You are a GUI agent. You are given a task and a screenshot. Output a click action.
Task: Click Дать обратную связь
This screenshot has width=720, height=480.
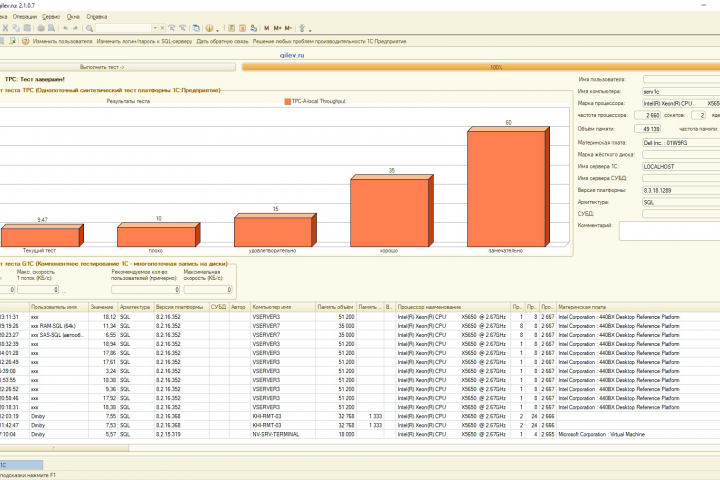tap(222, 41)
